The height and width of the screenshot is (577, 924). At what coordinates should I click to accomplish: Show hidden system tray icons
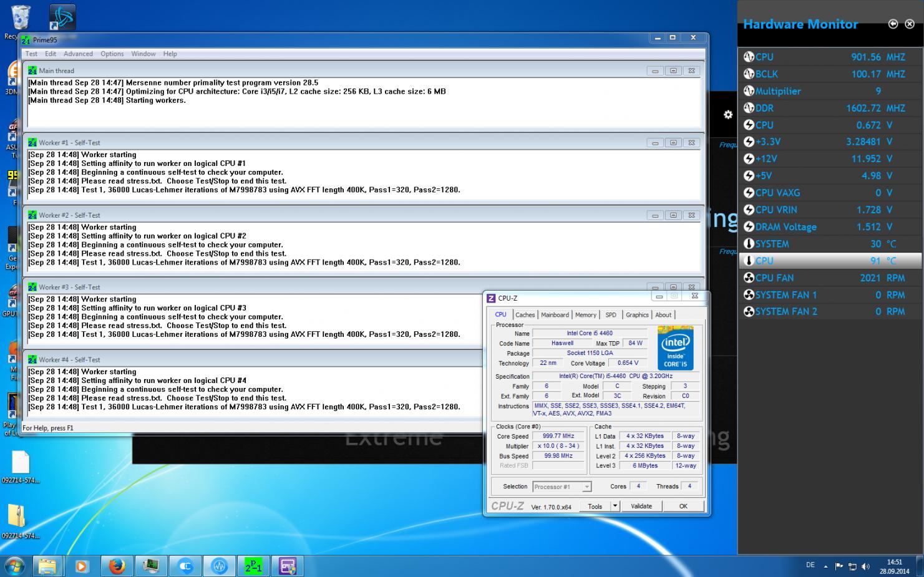tap(825, 567)
